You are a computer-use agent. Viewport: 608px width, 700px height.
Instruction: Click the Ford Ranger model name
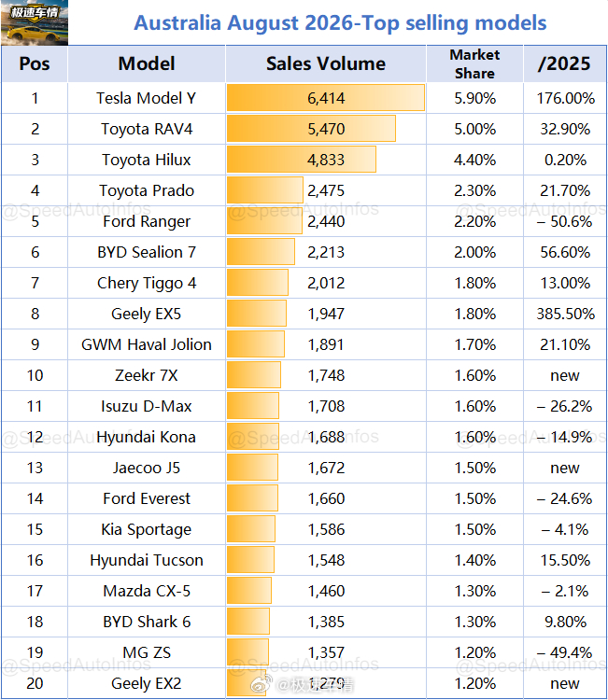147,221
